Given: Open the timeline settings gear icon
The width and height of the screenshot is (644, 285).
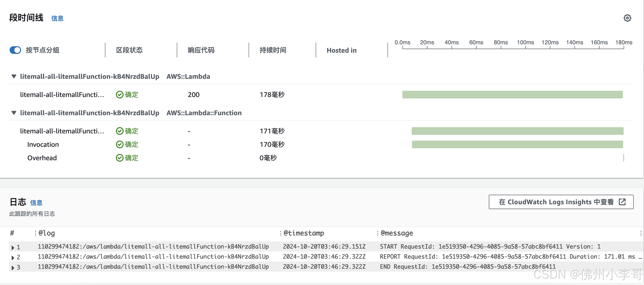Looking at the screenshot, I should point(627,18).
